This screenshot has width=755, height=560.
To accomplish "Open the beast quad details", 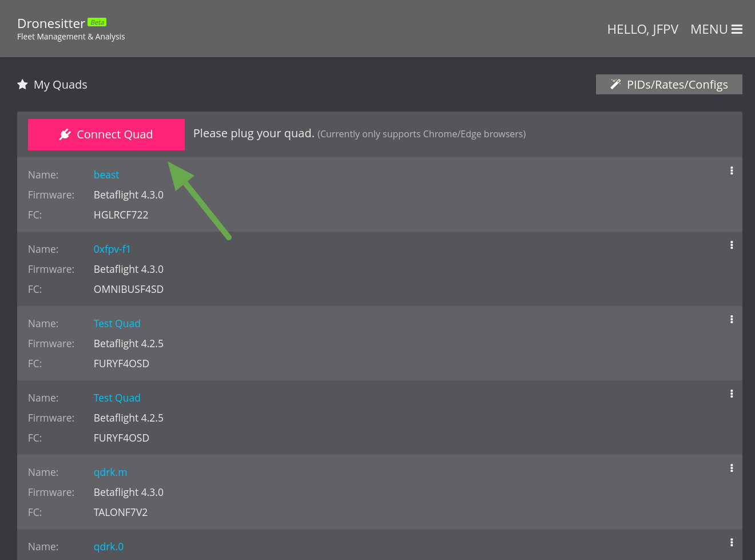I will pyautogui.click(x=106, y=174).
